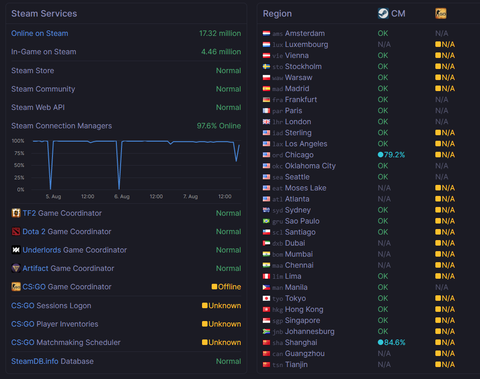
Task: Select the Tianjin region name
Action: [296, 365]
